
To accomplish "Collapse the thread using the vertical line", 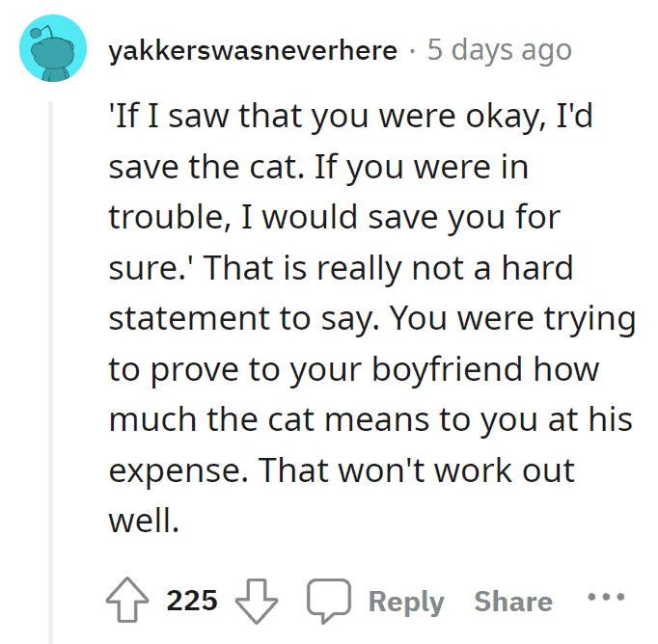I will point(50,372).
